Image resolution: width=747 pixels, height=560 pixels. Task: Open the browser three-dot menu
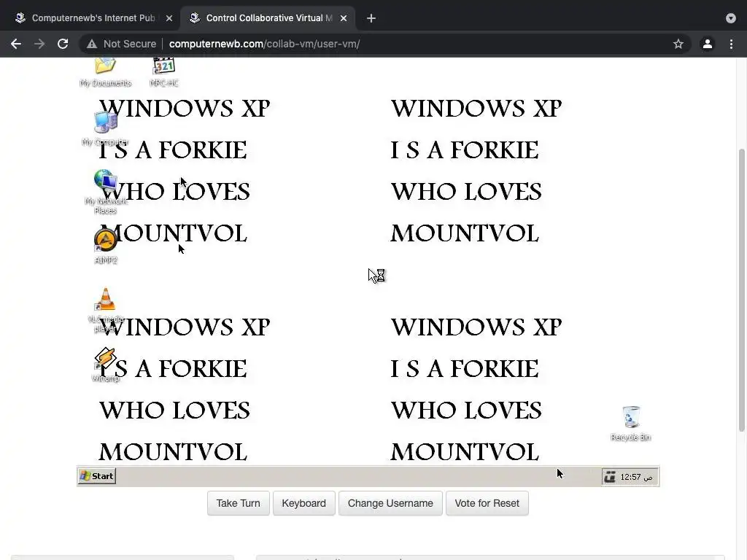click(x=731, y=44)
